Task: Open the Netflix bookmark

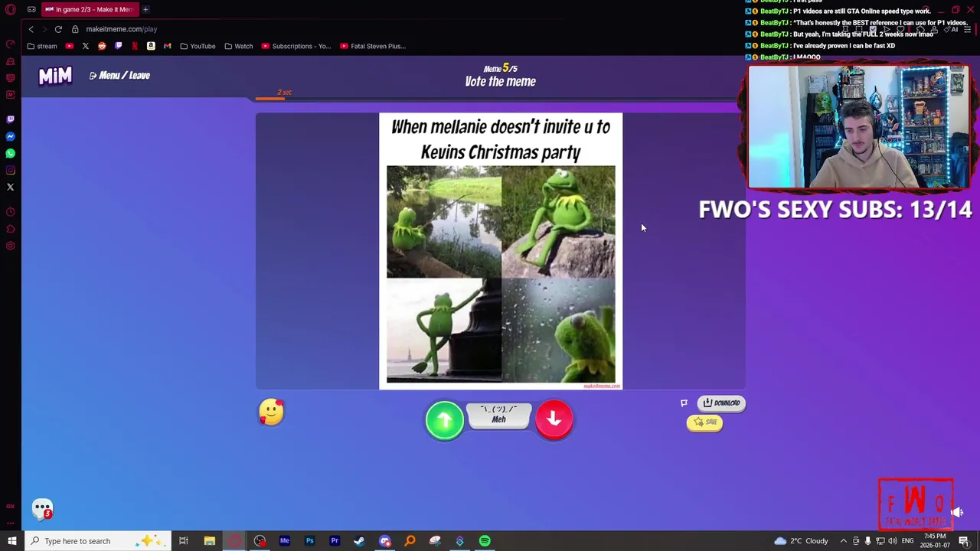Action: 135,46
